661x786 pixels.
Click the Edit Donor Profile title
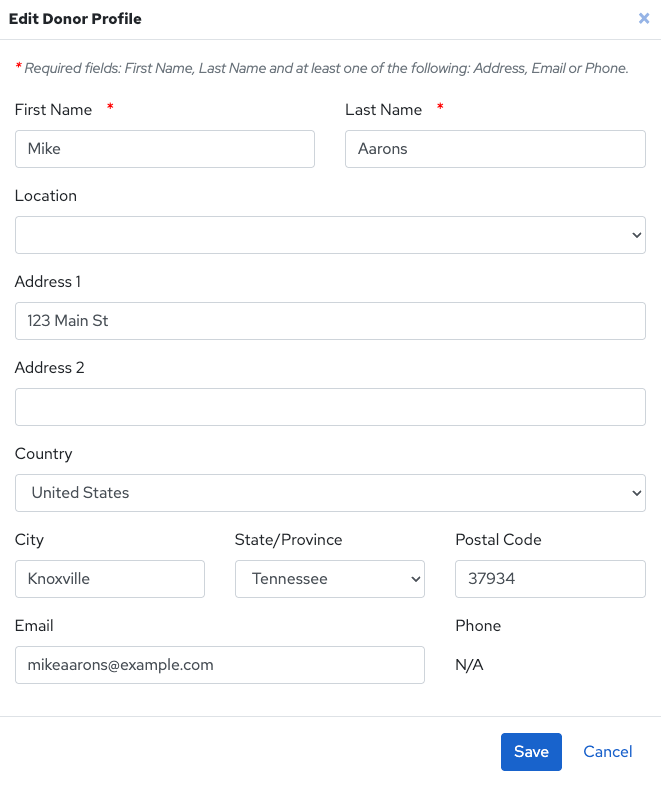click(x=75, y=19)
